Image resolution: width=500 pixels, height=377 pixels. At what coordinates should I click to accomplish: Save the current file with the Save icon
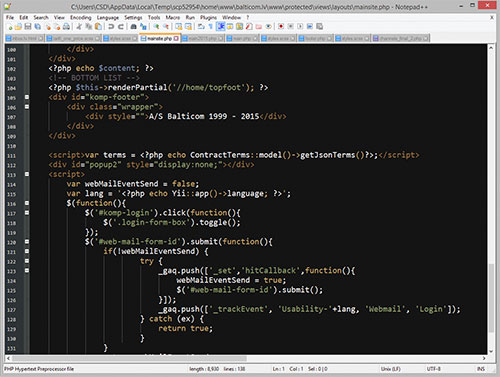pos(28,27)
